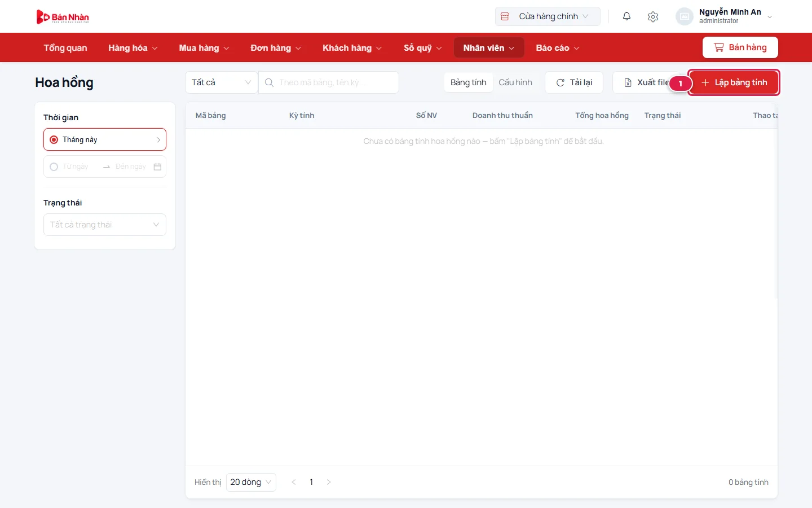Click the Bán Nhàn logo
This screenshot has width=812, height=508.
63,17
